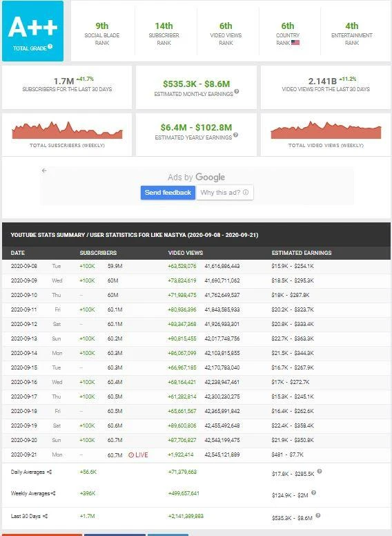Click the last 30 days +2,141,399,983 views

tap(186, 516)
